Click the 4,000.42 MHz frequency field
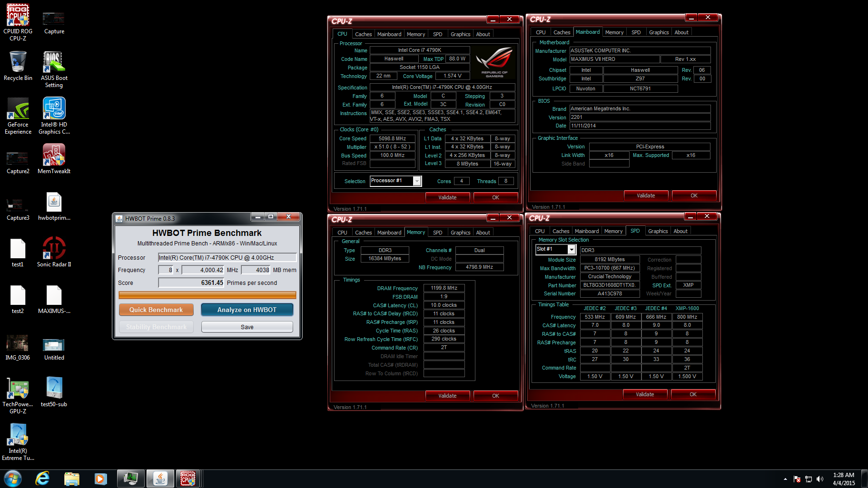This screenshot has width=868, height=488. tap(203, 270)
